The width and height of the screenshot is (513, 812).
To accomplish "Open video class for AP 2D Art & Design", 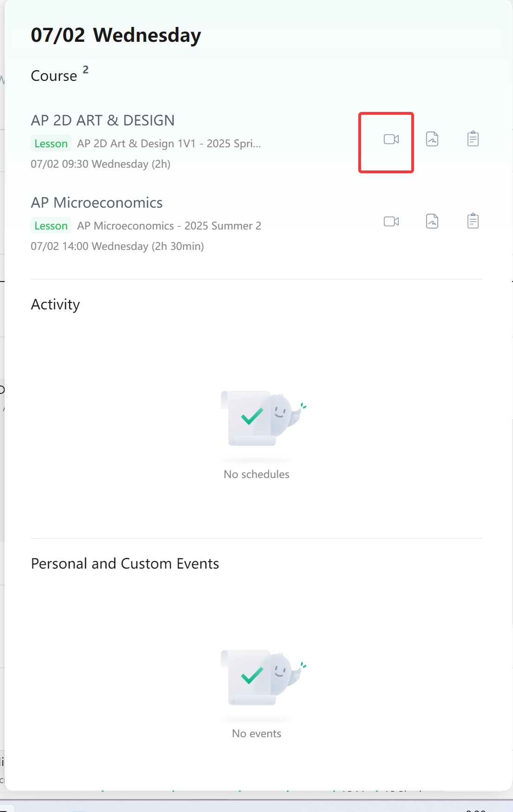I will coord(391,139).
